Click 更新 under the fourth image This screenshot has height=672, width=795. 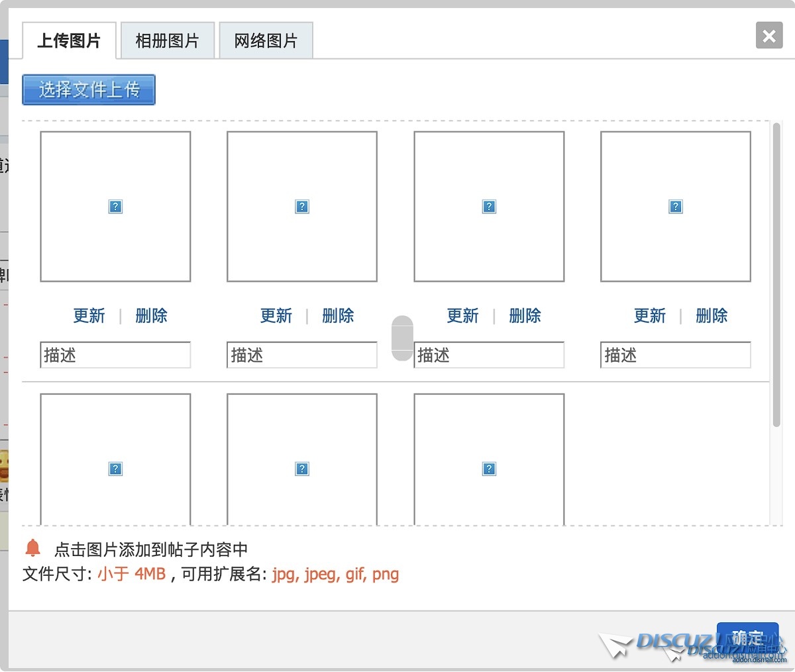pos(649,316)
